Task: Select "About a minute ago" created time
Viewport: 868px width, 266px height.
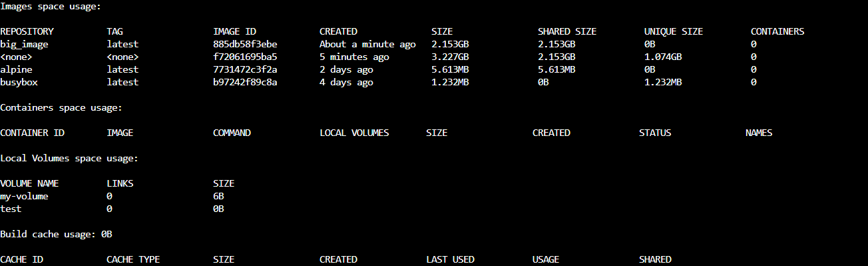Action: tap(367, 44)
